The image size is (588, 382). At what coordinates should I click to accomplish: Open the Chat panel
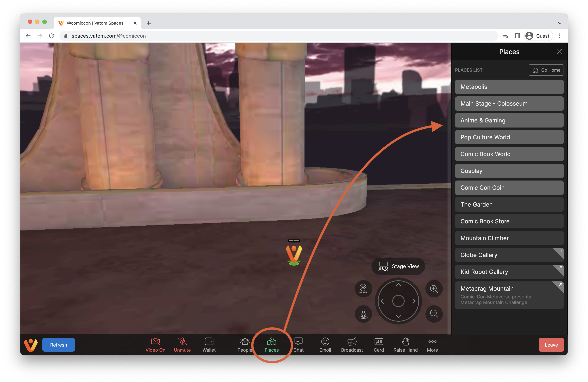[x=299, y=345]
